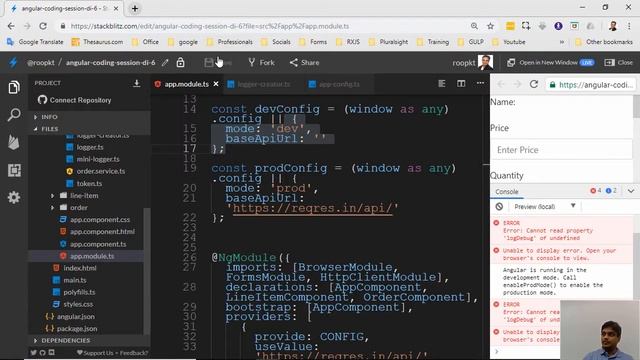Open the Google Translate bookmark
The height and width of the screenshot is (360, 640).
pyautogui.click(x=35, y=42)
